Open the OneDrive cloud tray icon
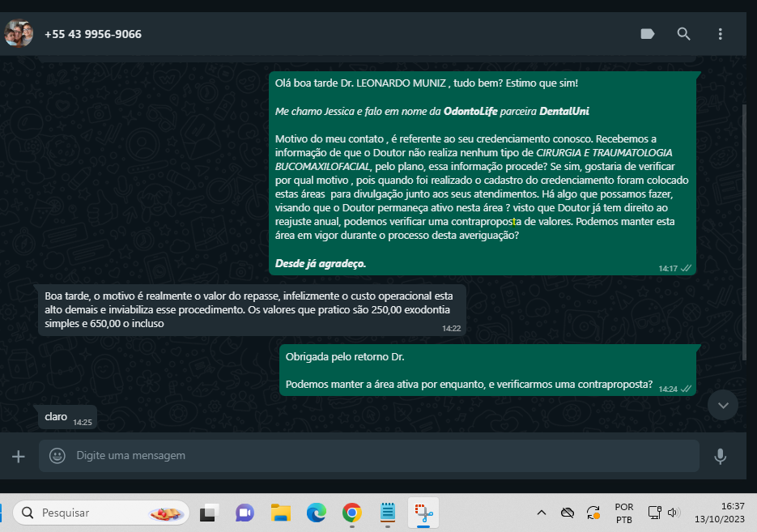 click(x=568, y=513)
